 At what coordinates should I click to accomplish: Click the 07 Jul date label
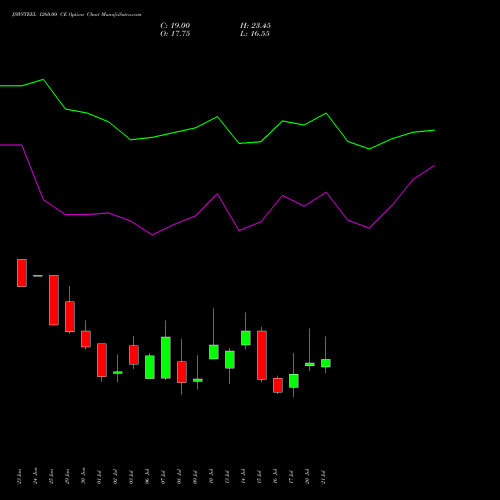(x=163, y=477)
